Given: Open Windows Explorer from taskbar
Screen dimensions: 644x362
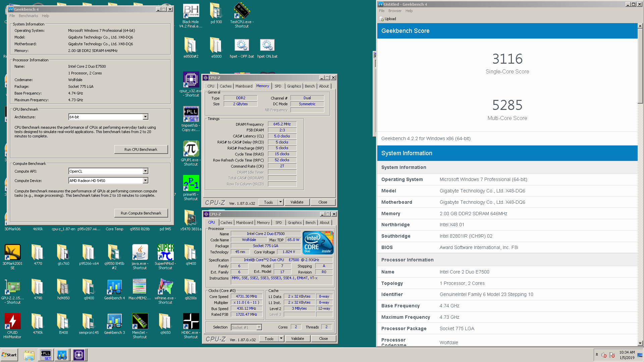Looking at the screenshot, I should click(29, 355).
